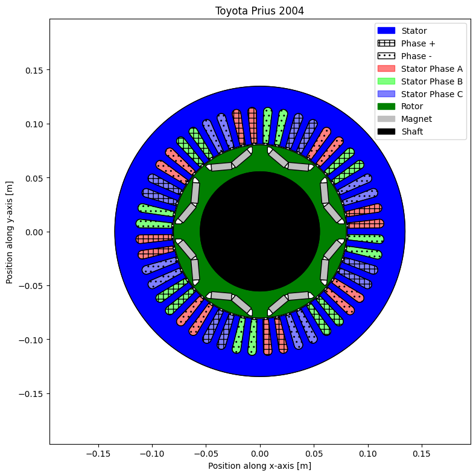
Task: Click the y-axis tick label −0.10
Action: [31, 340]
